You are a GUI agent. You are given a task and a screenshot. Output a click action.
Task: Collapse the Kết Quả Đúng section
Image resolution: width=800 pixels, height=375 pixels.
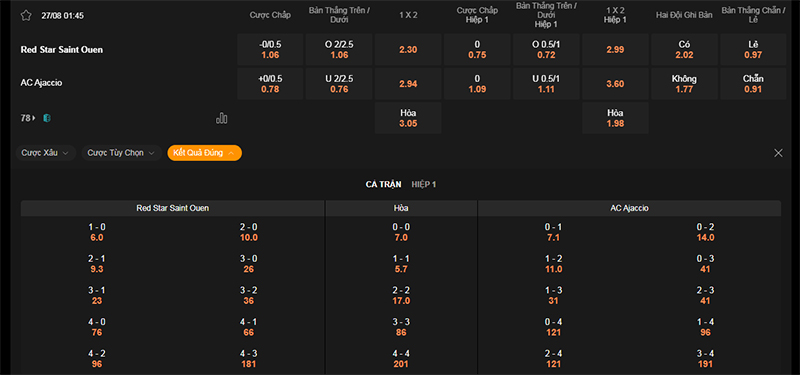(204, 153)
